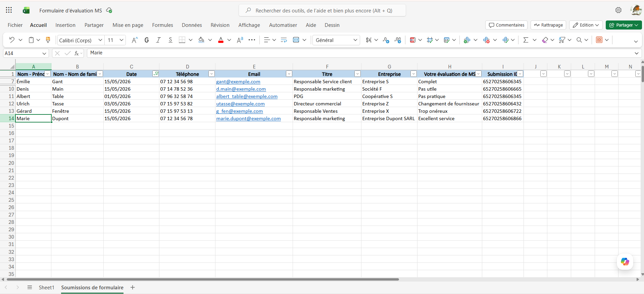Activate the Format Painter brush

point(48,40)
